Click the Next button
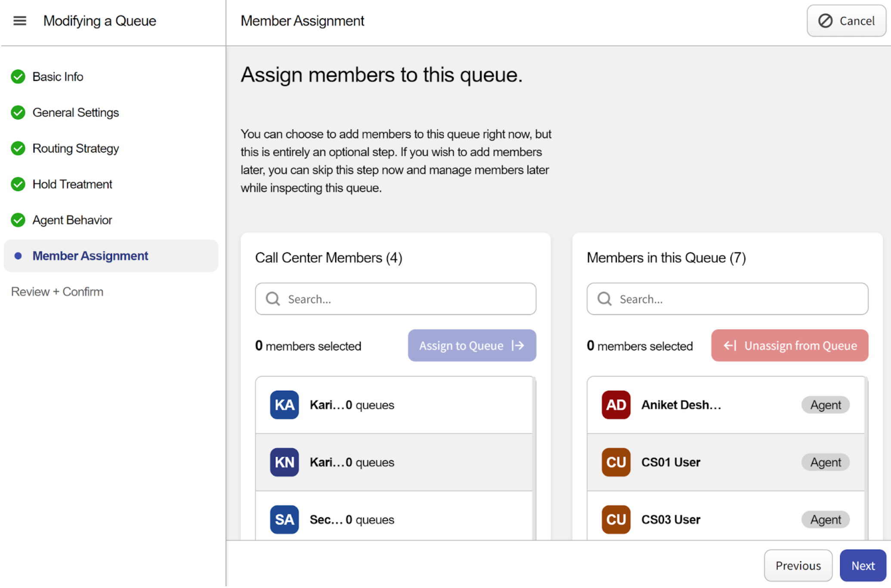 click(x=863, y=565)
